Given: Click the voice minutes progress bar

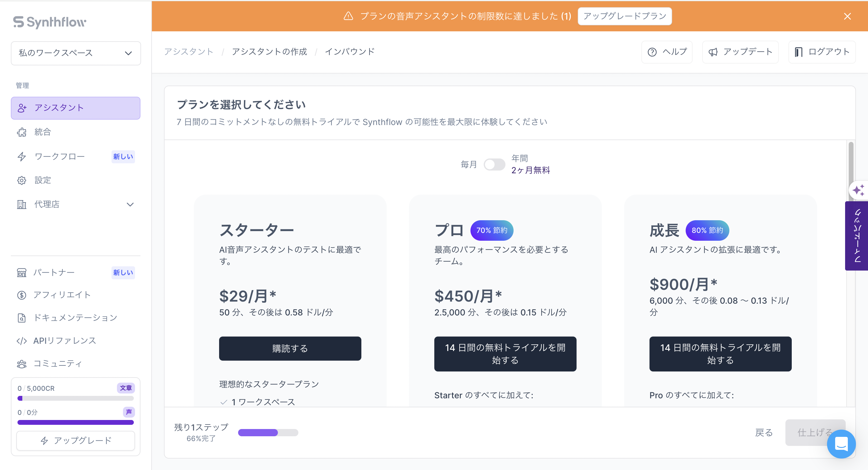Looking at the screenshot, I should (76, 422).
